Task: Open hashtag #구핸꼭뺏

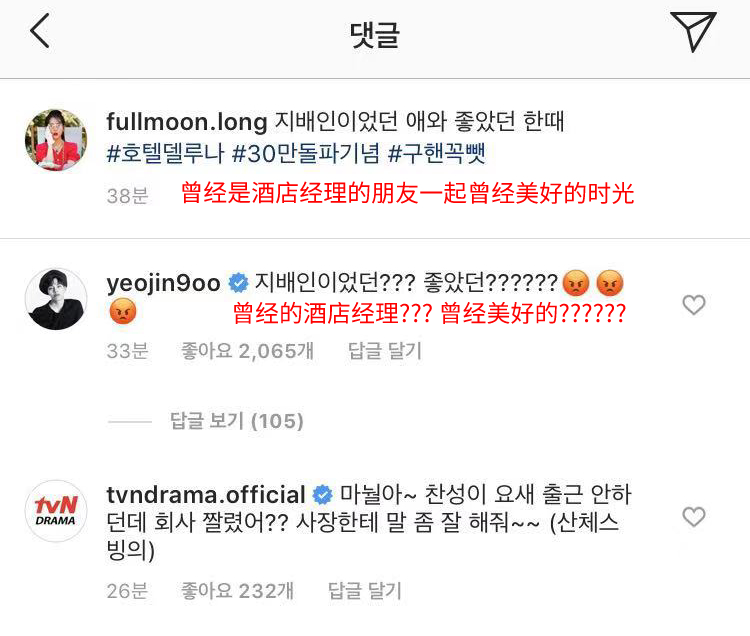Action: (x=437, y=154)
